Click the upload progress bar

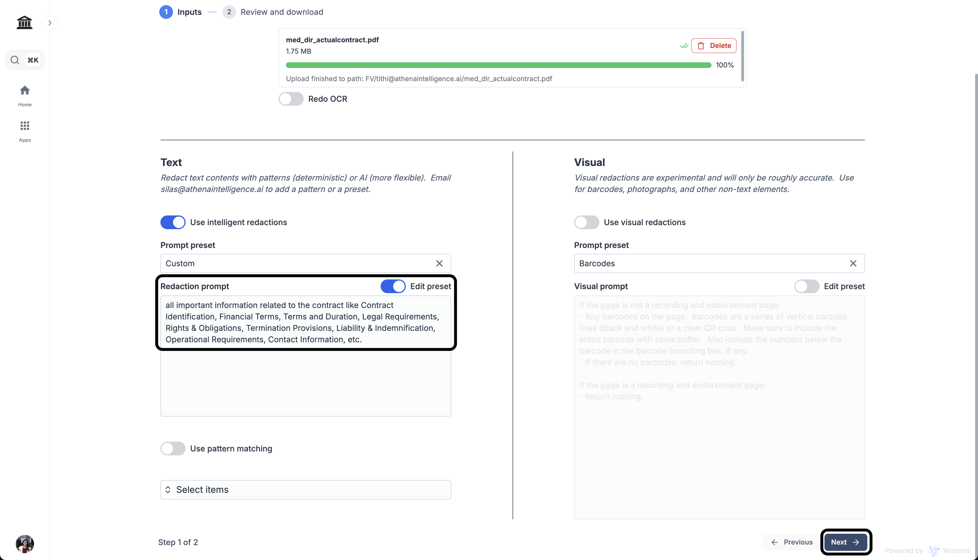[x=498, y=65]
